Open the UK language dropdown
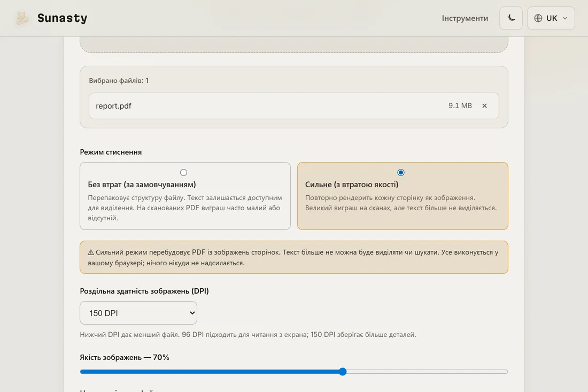The height and width of the screenshot is (392, 588). (x=551, y=18)
